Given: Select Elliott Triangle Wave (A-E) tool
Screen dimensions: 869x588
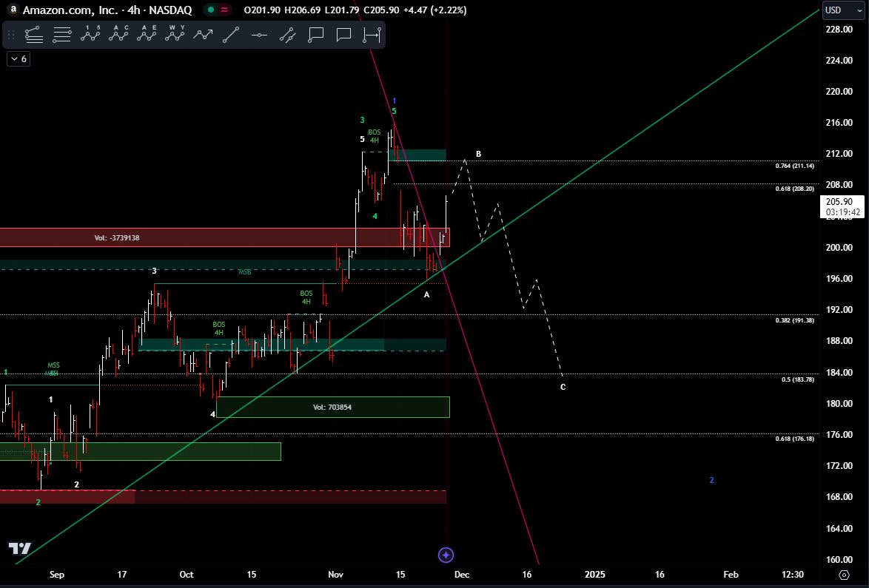Looking at the screenshot, I should point(147,35).
